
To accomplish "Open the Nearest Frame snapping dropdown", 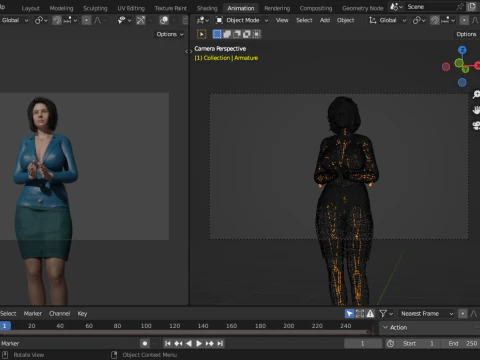I will (x=427, y=314).
